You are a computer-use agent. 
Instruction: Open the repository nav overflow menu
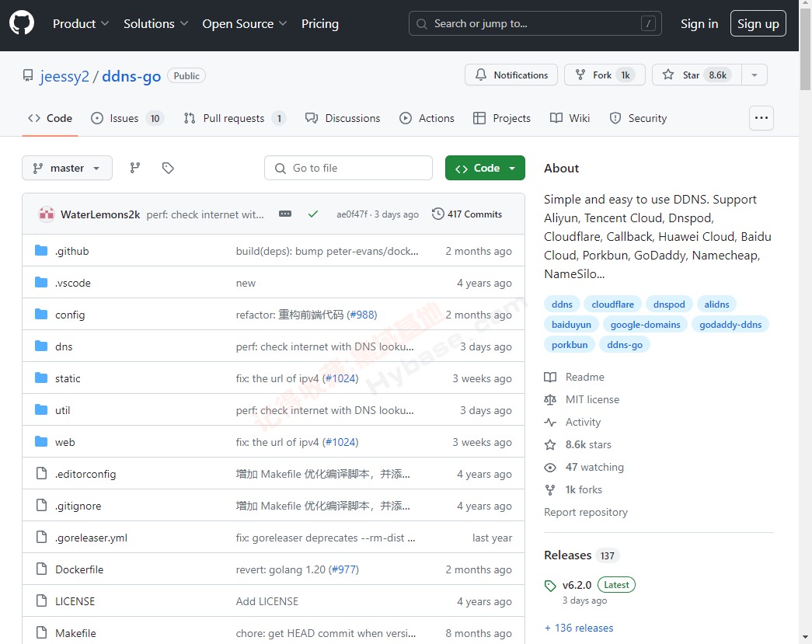[x=761, y=118]
